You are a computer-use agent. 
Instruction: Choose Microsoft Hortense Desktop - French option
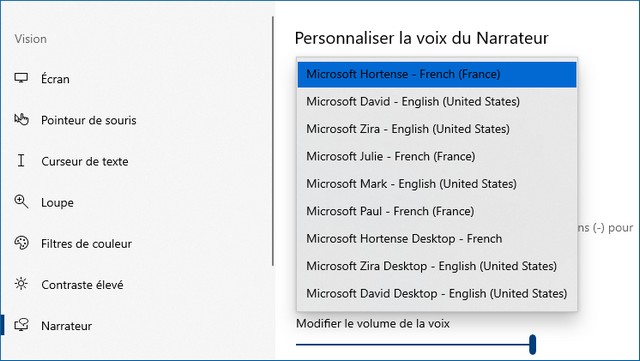(x=437, y=238)
